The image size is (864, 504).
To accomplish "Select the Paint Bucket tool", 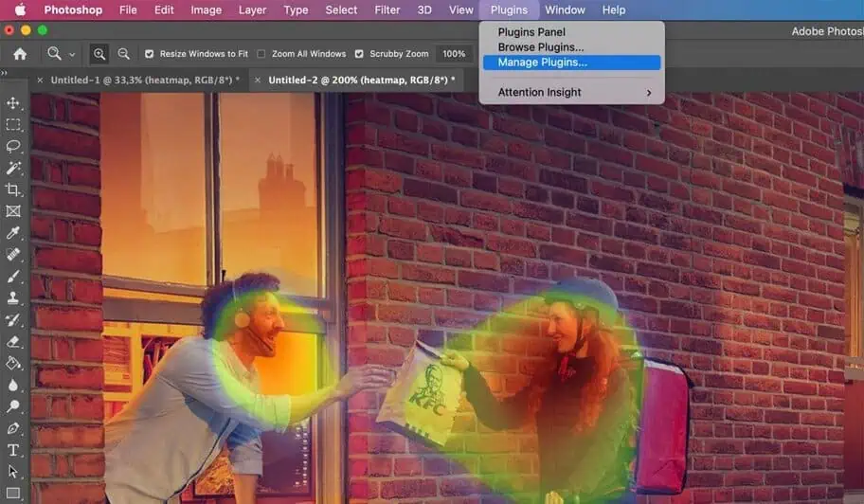I will pos(13,363).
